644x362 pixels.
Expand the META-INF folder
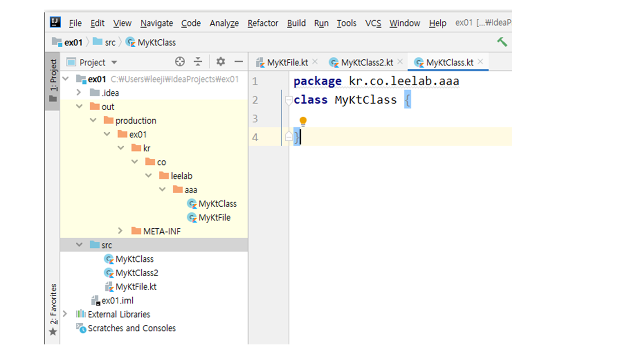pos(120,231)
